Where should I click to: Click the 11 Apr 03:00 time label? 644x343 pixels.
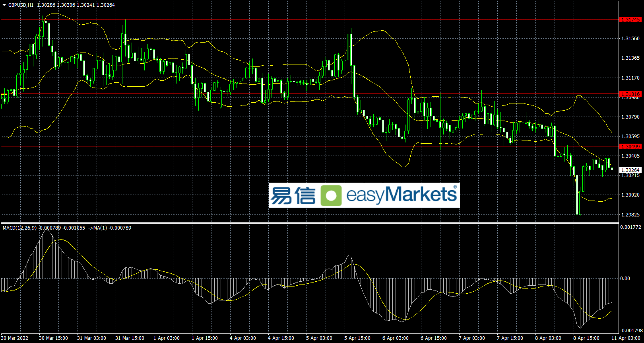[x=626, y=338]
